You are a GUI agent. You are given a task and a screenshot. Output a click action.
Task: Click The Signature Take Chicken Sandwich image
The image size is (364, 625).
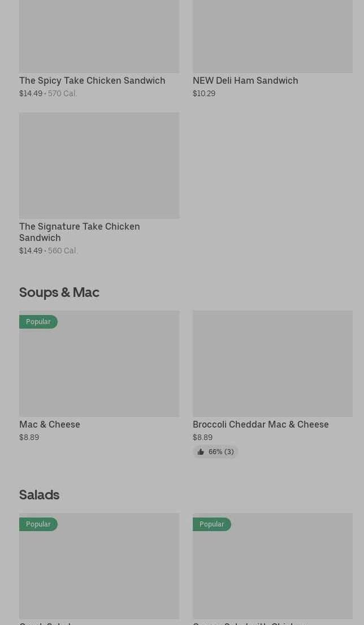pos(99,165)
